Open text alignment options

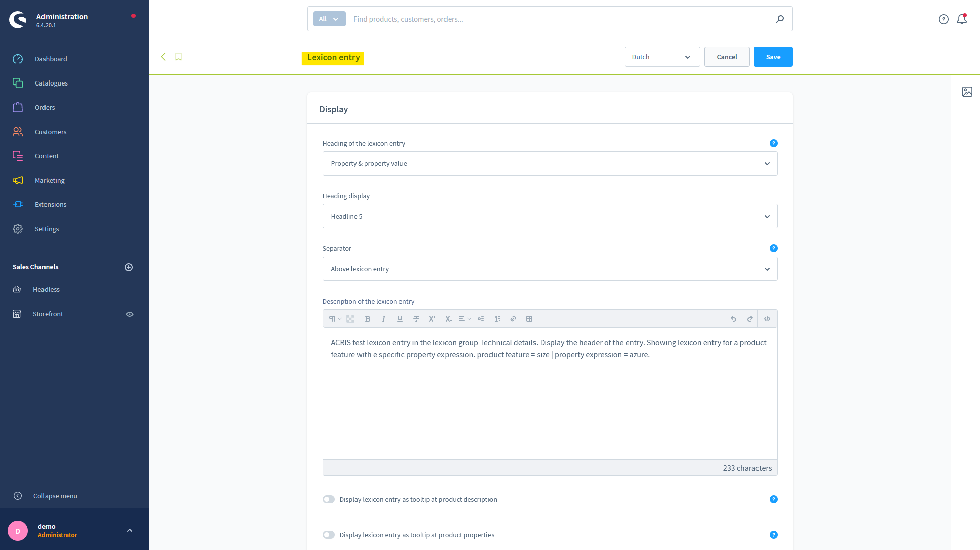[465, 319]
